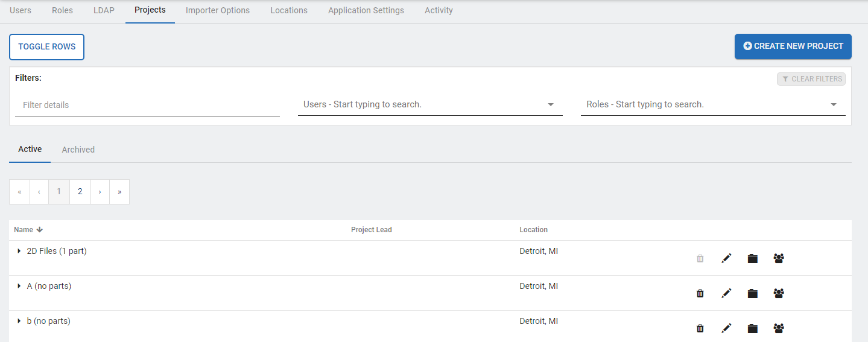Expand project A row details
Screen dimensions: 868x342
click(x=19, y=287)
